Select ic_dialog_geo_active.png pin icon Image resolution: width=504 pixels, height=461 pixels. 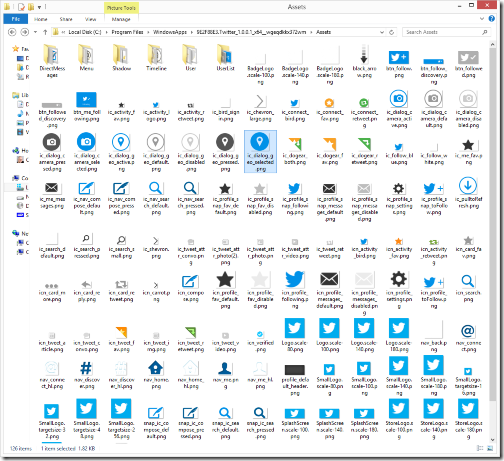121,152
